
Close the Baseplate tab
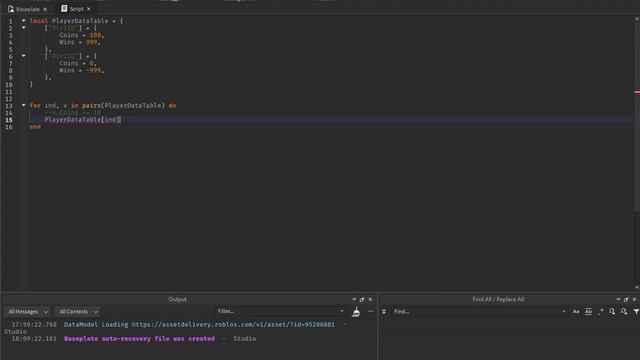[45, 9]
